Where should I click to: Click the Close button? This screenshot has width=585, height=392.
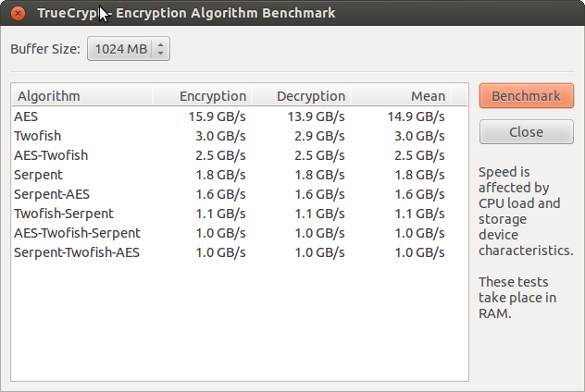tap(526, 132)
